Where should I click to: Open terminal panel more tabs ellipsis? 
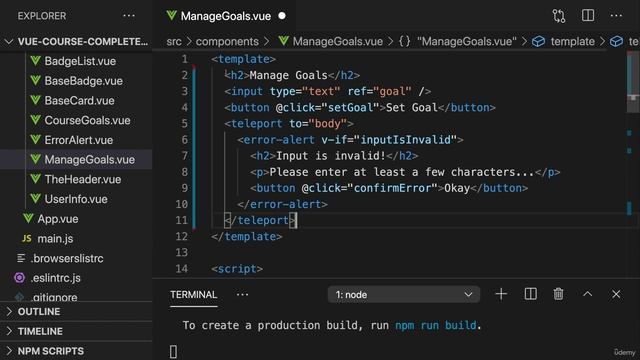pos(242,294)
